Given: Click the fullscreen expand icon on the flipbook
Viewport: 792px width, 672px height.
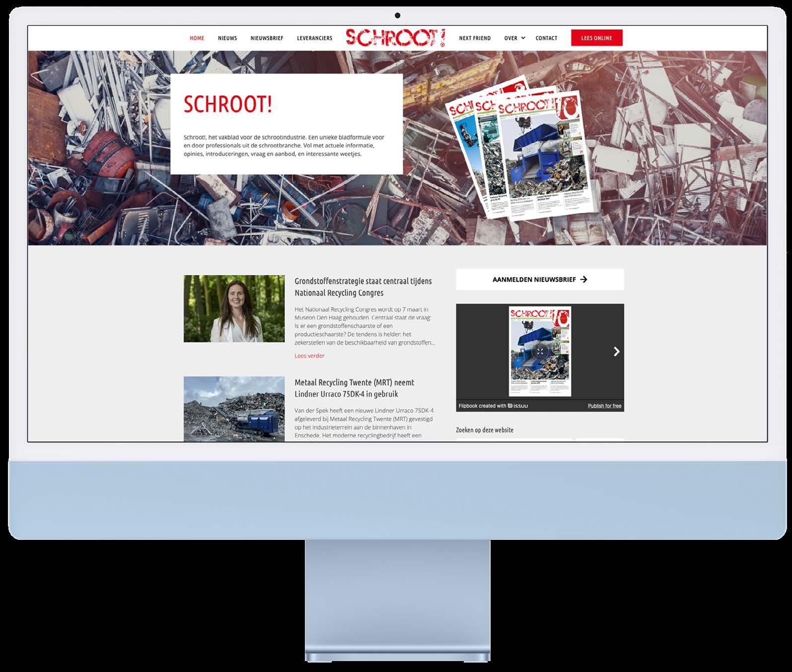Looking at the screenshot, I should (x=540, y=352).
